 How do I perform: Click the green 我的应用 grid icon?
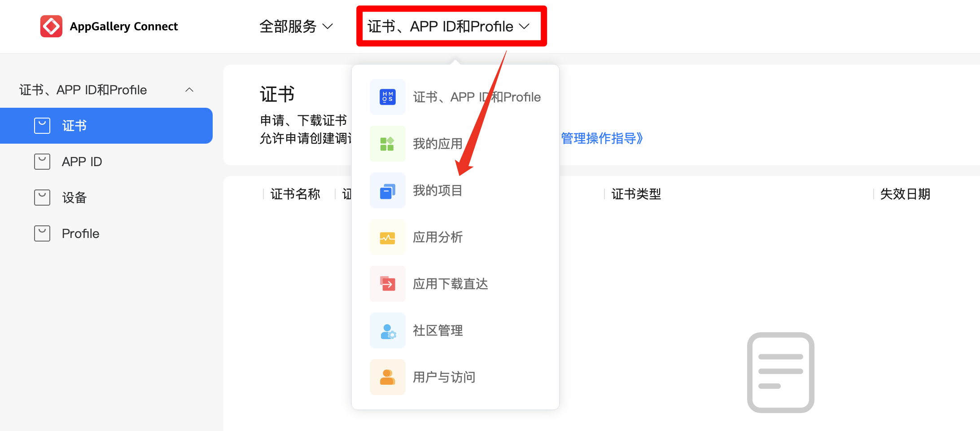click(387, 144)
